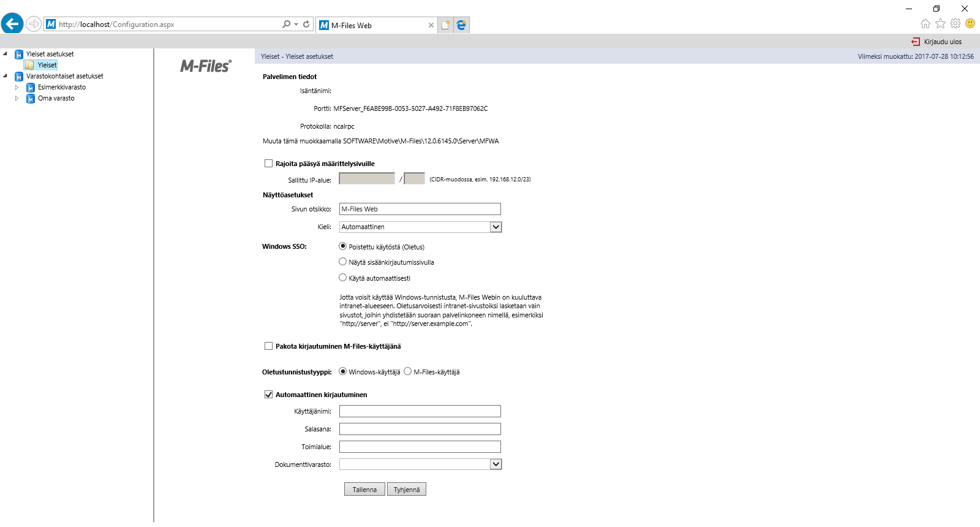Click the Oma varasto vault icon

[31, 99]
